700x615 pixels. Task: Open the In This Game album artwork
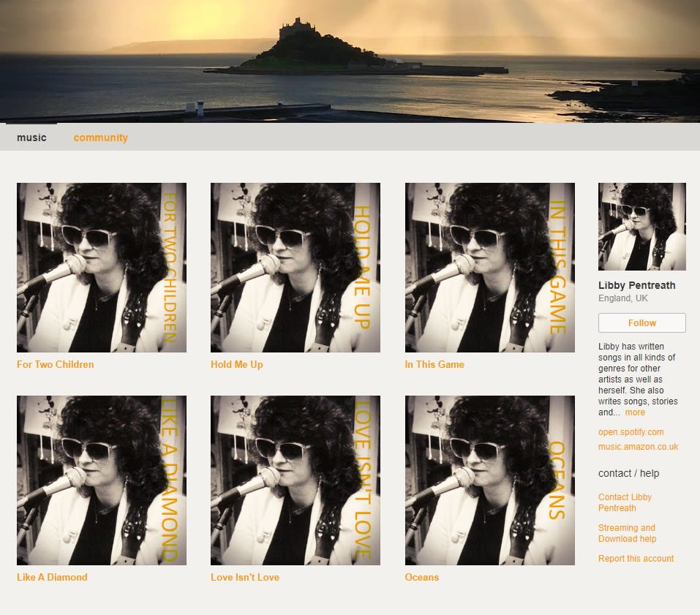(x=489, y=268)
